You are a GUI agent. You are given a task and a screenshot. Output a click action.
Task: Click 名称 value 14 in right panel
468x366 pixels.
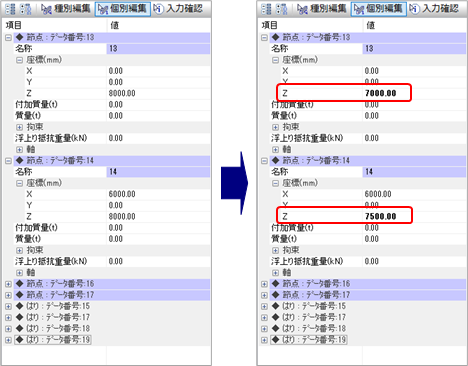coord(414,172)
